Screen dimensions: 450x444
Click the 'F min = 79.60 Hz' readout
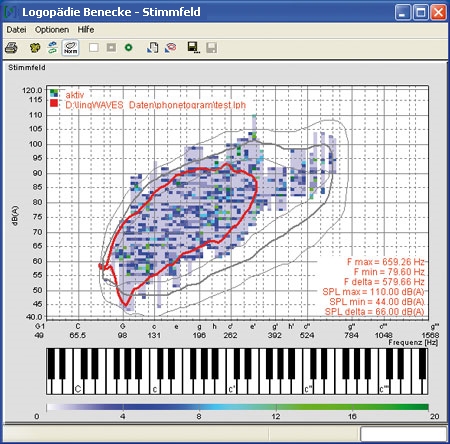pos(389,272)
